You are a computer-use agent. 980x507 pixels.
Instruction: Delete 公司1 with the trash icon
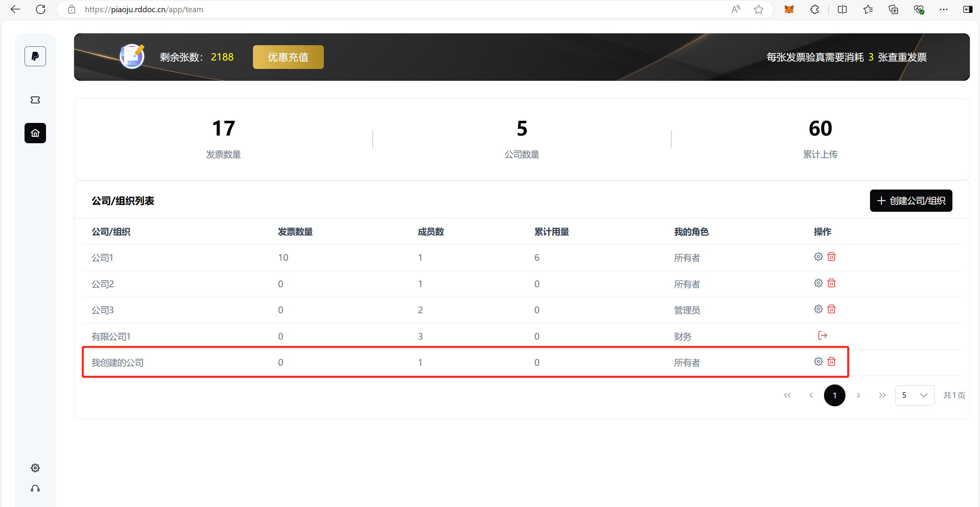pyautogui.click(x=831, y=257)
